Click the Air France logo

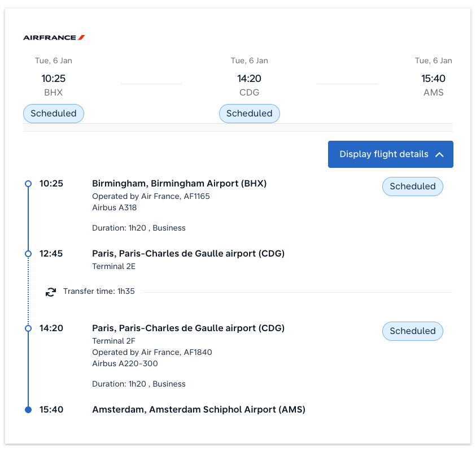pos(54,37)
